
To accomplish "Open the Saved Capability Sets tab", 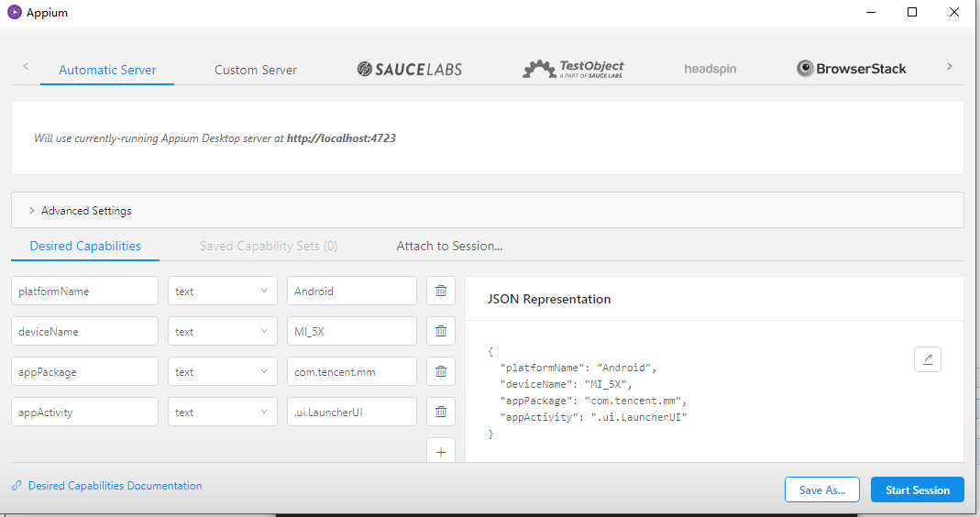I will click(269, 247).
